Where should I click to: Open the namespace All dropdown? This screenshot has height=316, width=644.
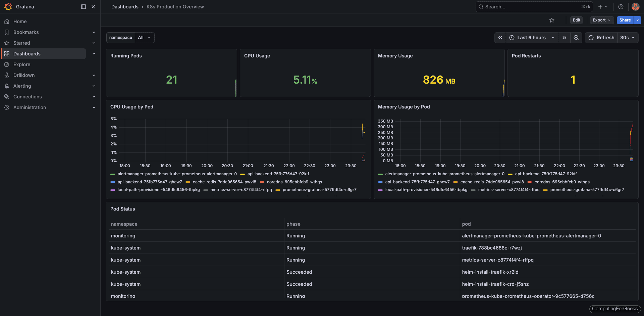click(x=144, y=37)
